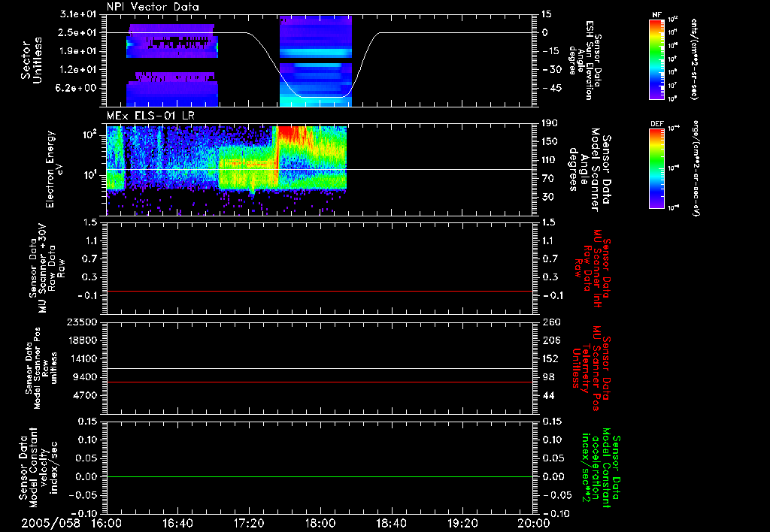770x532 pixels.
Task: Click the "18:40" time tick label
Action: click(x=391, y=523)
